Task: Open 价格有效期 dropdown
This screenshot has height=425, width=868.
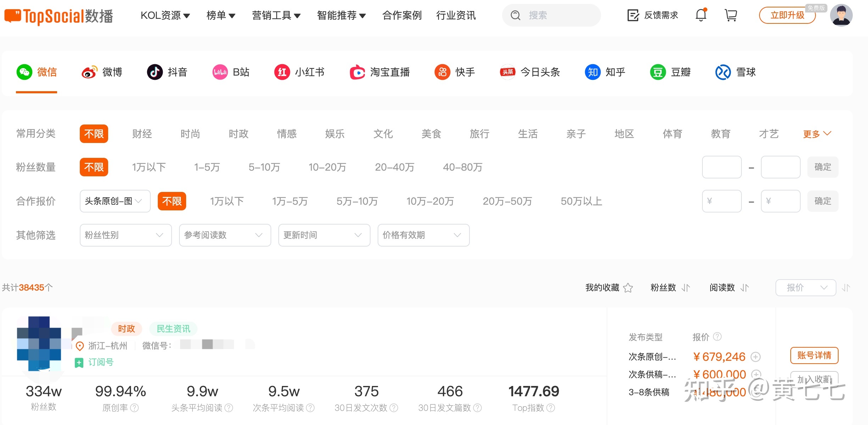Action: (x=423, y=235)
